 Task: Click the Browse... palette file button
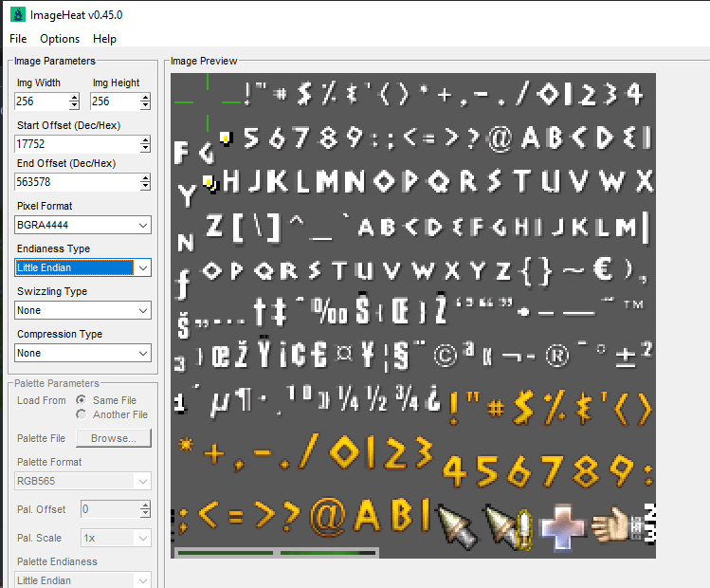(x=114, y=438)
